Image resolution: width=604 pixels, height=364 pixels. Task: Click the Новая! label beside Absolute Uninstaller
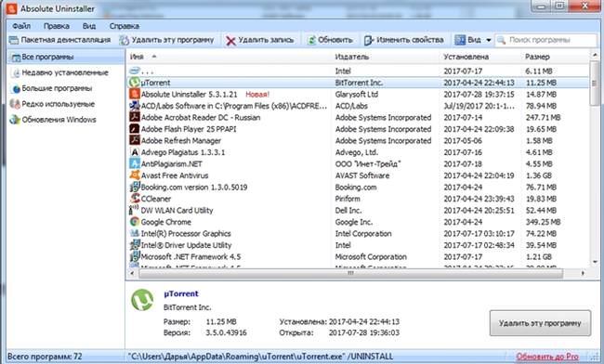(257, 95)
